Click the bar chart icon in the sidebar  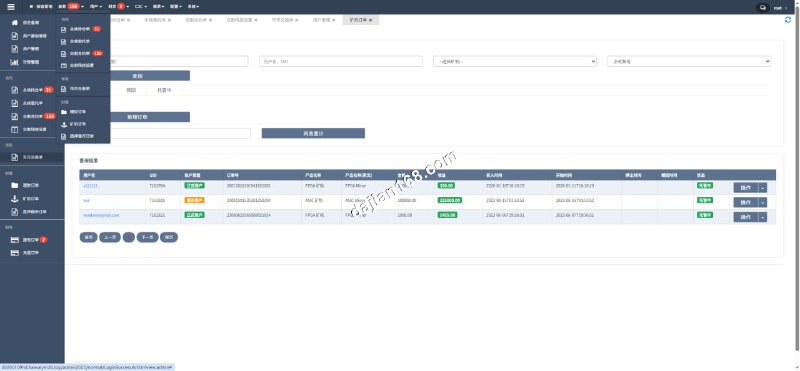pos(14,62)
